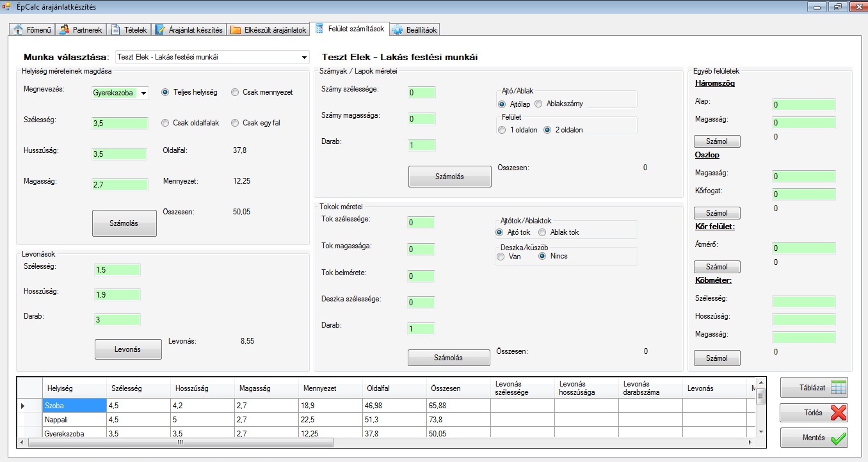Click Számol under the Háromszög section

tap(717, 141)
